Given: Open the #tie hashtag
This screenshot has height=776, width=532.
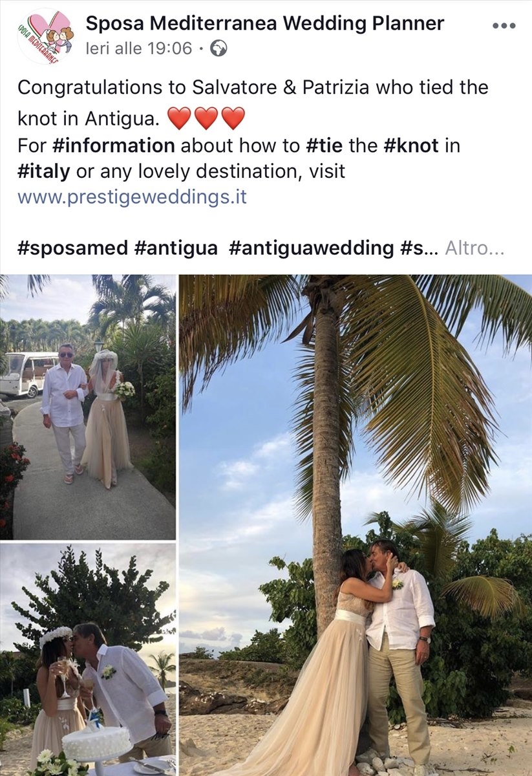Looking at the screenshot, I should [325, 145].
